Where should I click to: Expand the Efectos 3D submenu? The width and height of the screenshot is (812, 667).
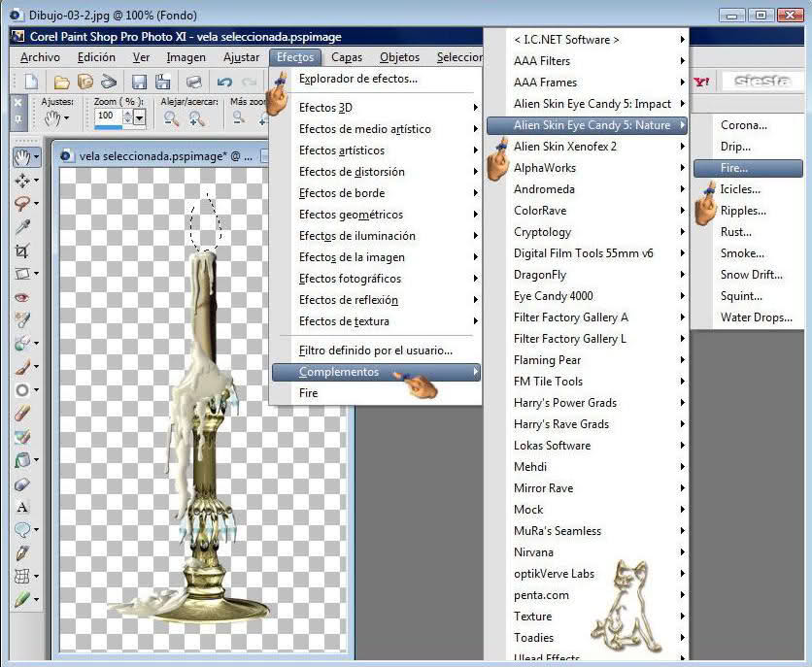click(377, 108)
